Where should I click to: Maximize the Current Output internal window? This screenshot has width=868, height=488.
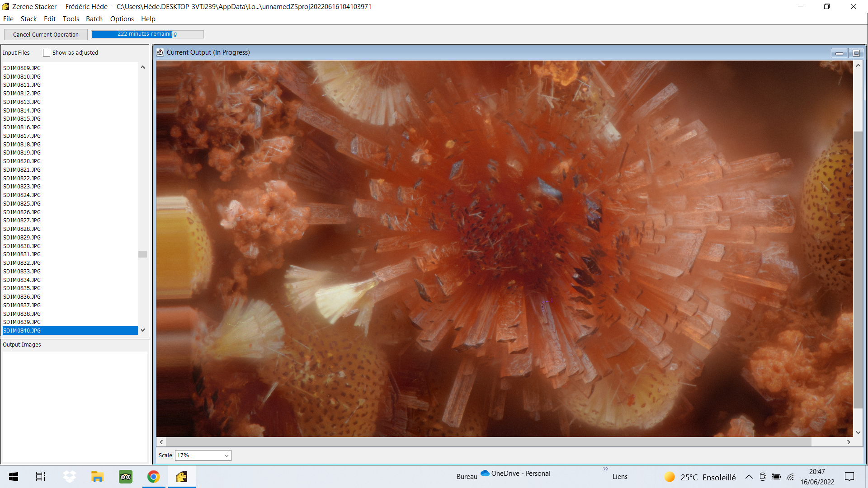click(856, 53)
